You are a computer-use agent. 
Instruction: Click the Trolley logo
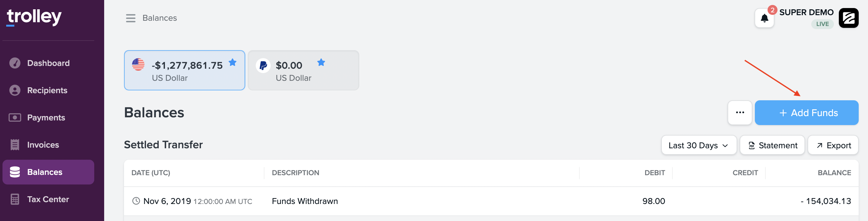click(34, 17)
